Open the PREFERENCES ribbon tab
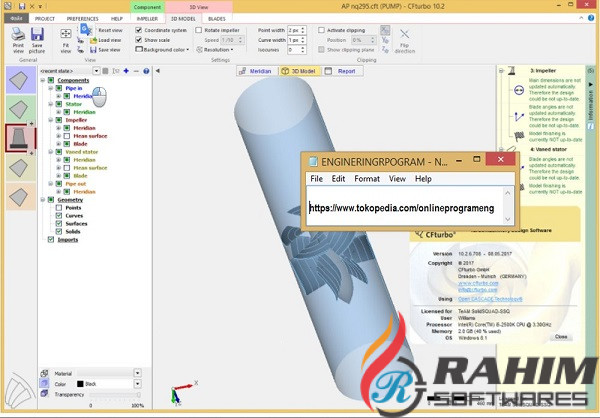Viewport: 600px width, 418px height. coord(83,19)
